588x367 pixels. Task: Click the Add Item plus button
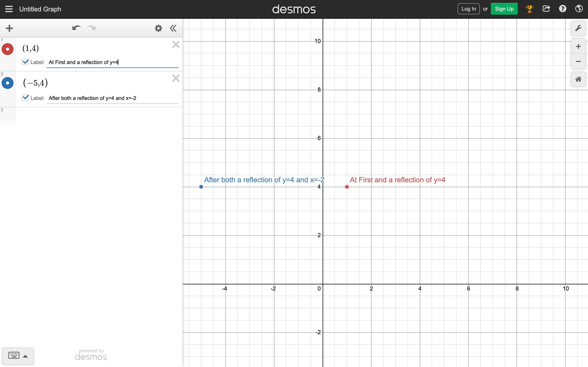9,28
